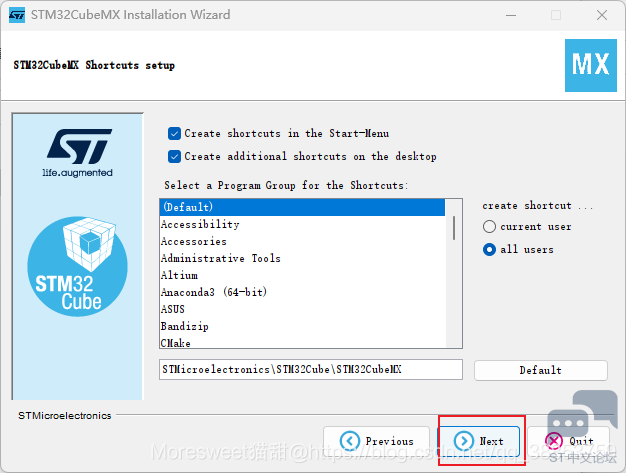Click the ST logo in the title bar
The height and width of the screenshot is (473, 626).
17,15
